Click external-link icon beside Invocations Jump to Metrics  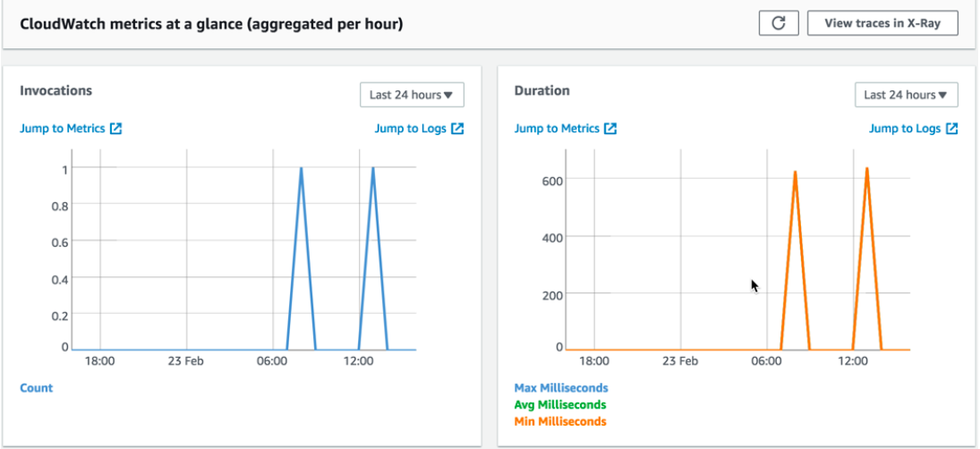116,129
